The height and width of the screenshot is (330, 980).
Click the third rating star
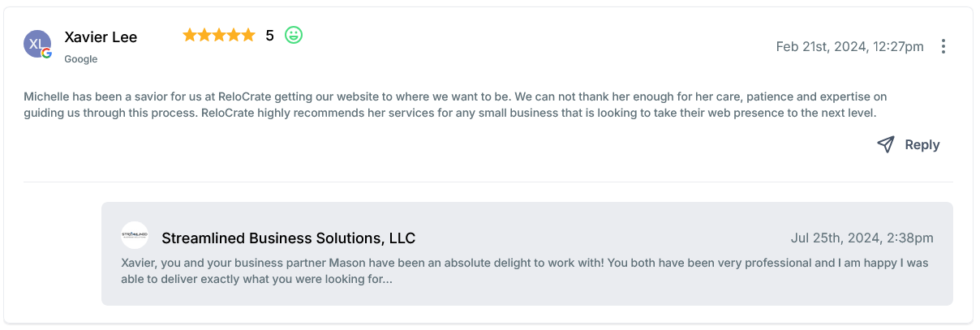tap(219, 35)
